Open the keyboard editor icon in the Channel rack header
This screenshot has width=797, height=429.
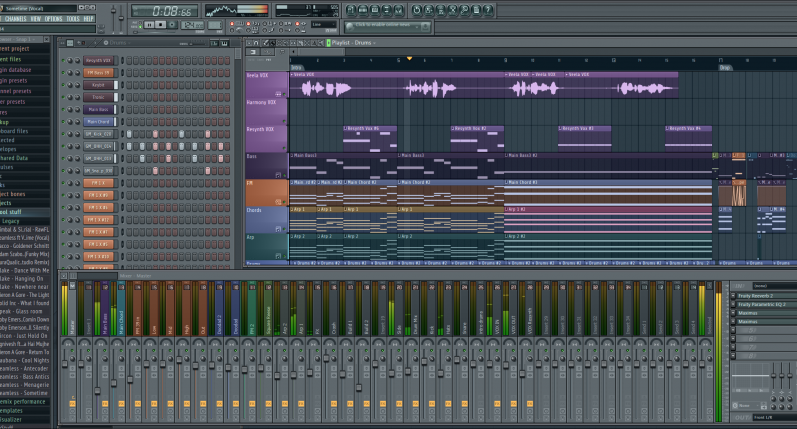tap(225, 43)
